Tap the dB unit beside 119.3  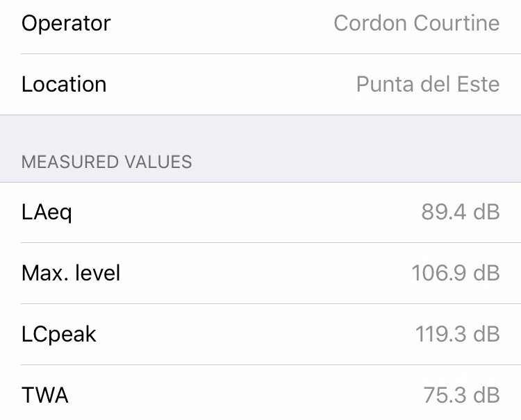486,334
